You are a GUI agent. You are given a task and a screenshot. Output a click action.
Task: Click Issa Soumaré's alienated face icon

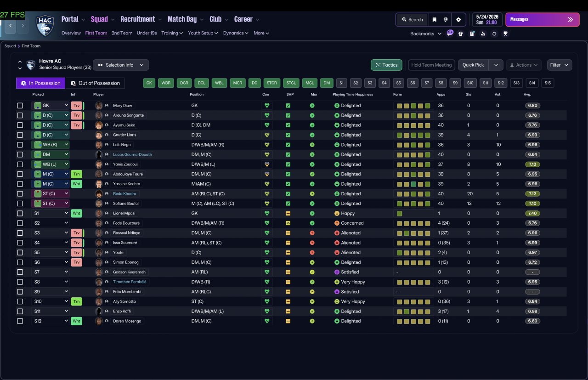(337, 243)
